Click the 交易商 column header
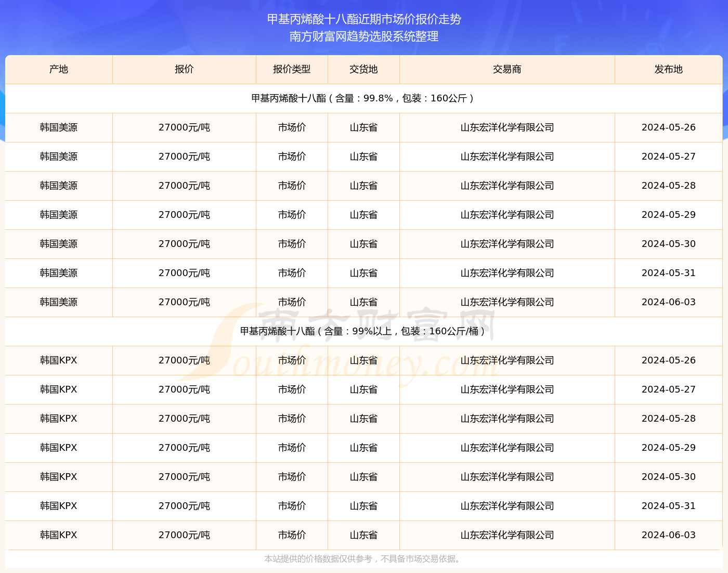Screen dimensions: 728x573 507,69
